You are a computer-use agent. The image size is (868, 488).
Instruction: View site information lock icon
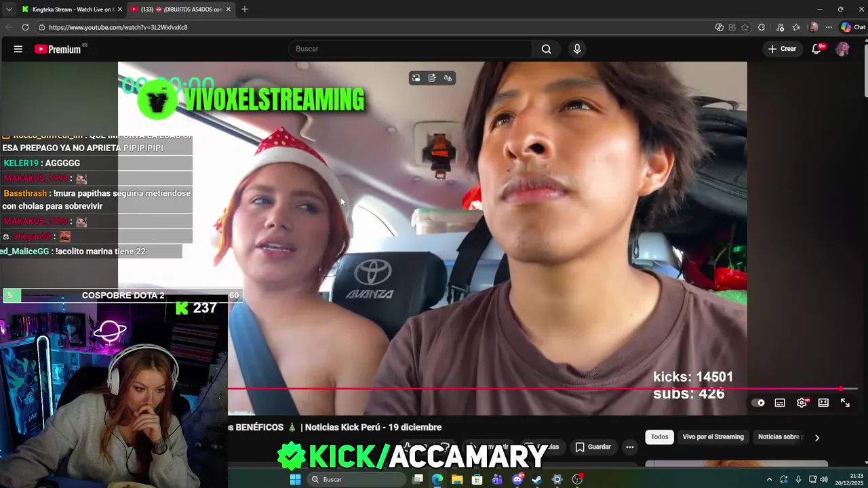(41, 27)
